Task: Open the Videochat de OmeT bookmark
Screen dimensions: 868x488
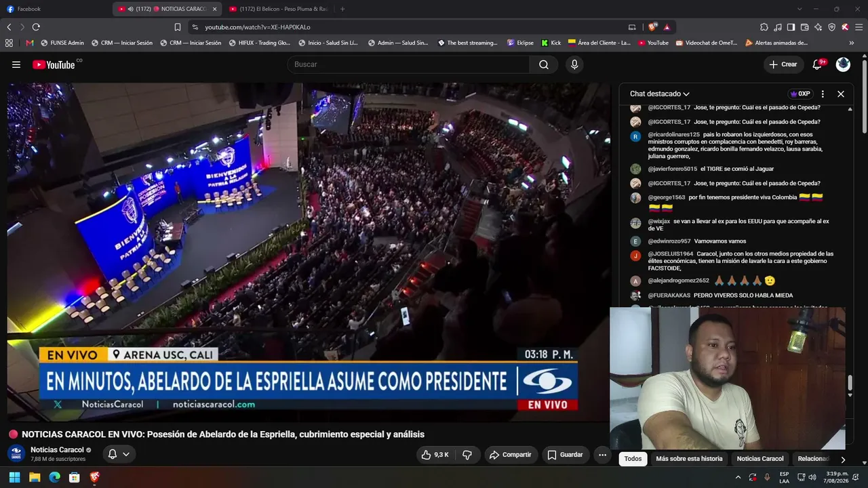Action: [705, 43]
